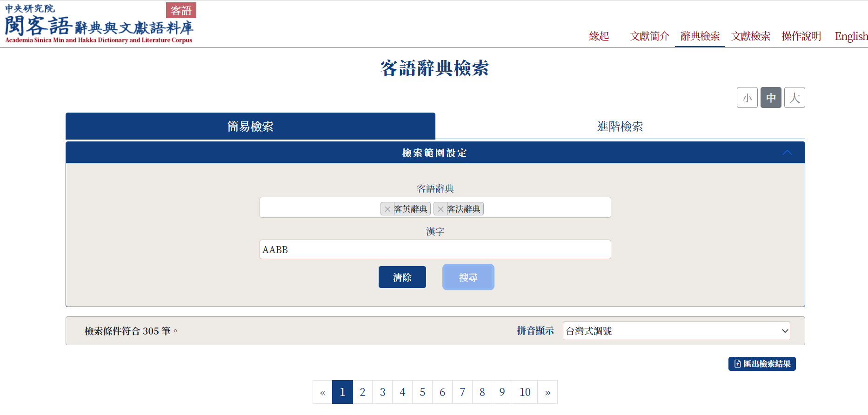Go to results page 2
This screenshot has width=868, height=415.
coord(362,392)
